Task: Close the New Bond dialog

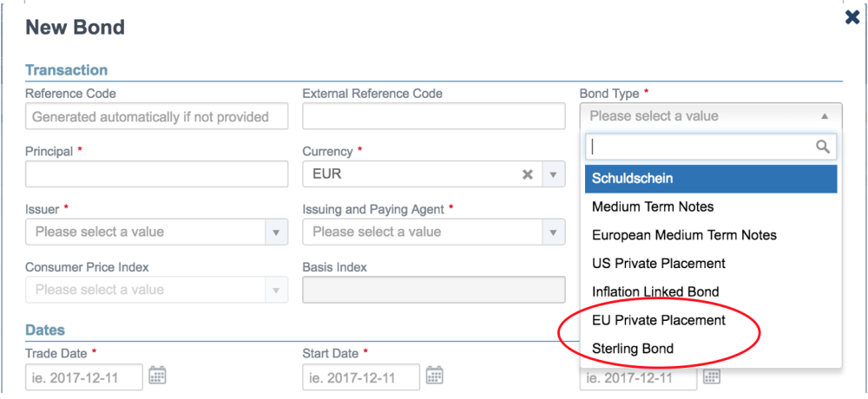Action: (x=852, y=17)
